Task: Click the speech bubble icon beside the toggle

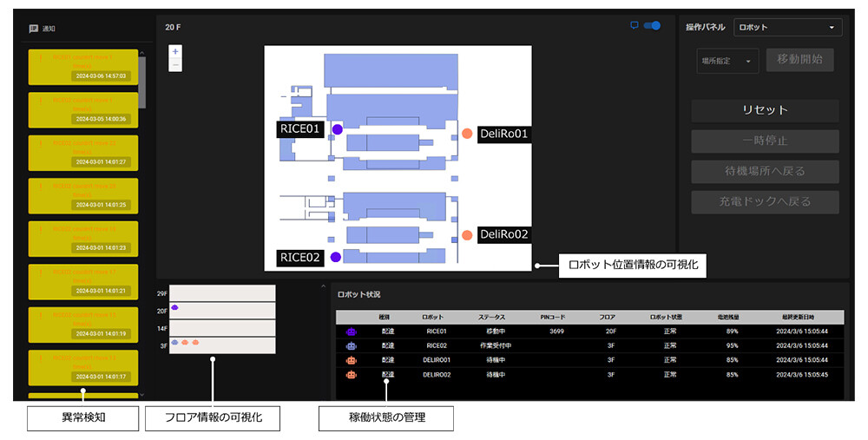Action: tap(635, 25)
